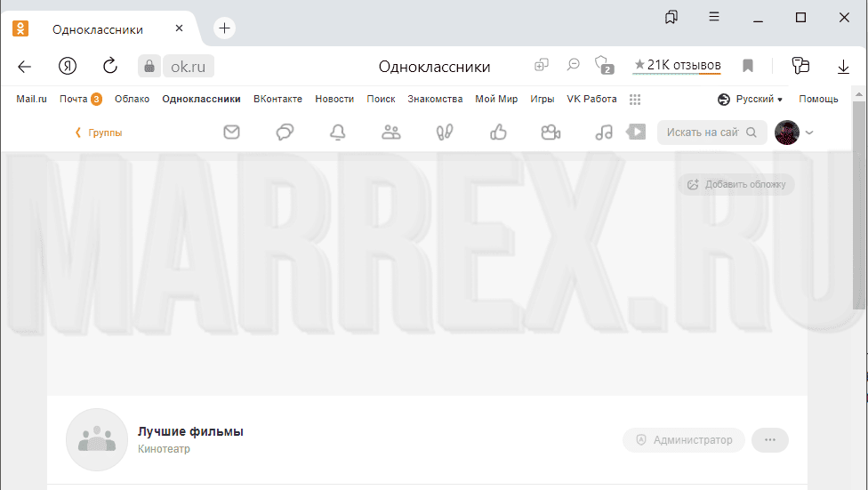
Task: Click the ok.ru address field
Action: pos(189,67)
